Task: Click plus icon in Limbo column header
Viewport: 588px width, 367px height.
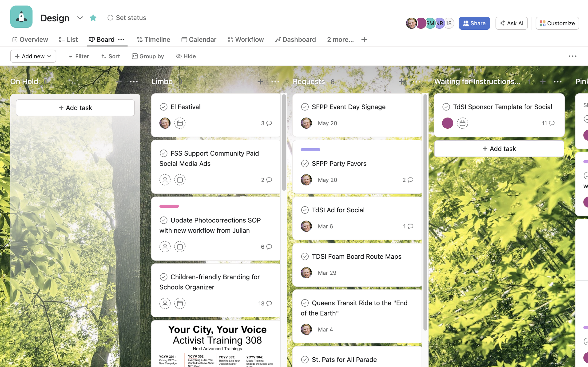Action: [260, 82]
